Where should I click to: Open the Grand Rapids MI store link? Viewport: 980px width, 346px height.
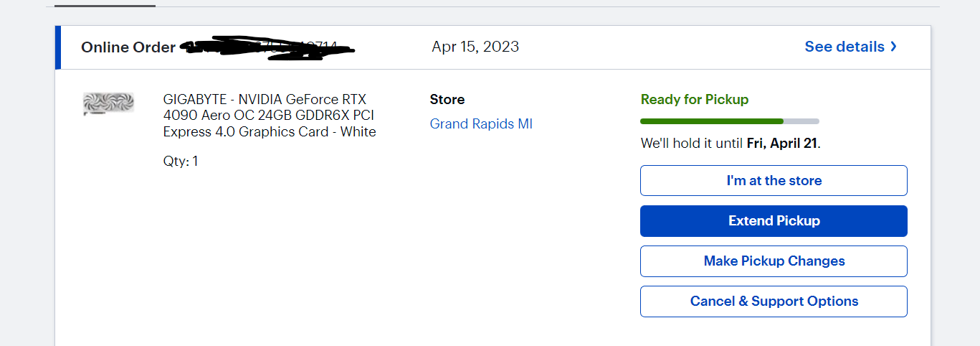481,124
